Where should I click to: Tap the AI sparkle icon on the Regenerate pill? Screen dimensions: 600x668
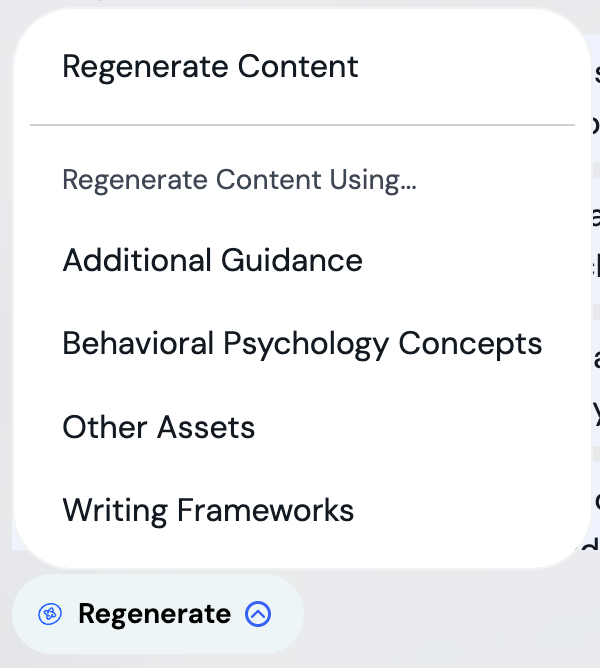click(50, 614)
